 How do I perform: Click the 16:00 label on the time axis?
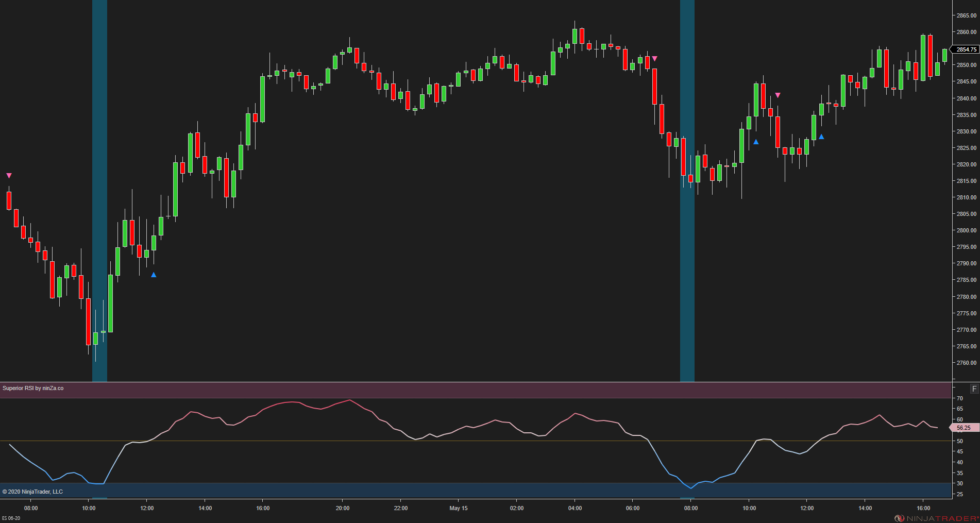[263, 508]
